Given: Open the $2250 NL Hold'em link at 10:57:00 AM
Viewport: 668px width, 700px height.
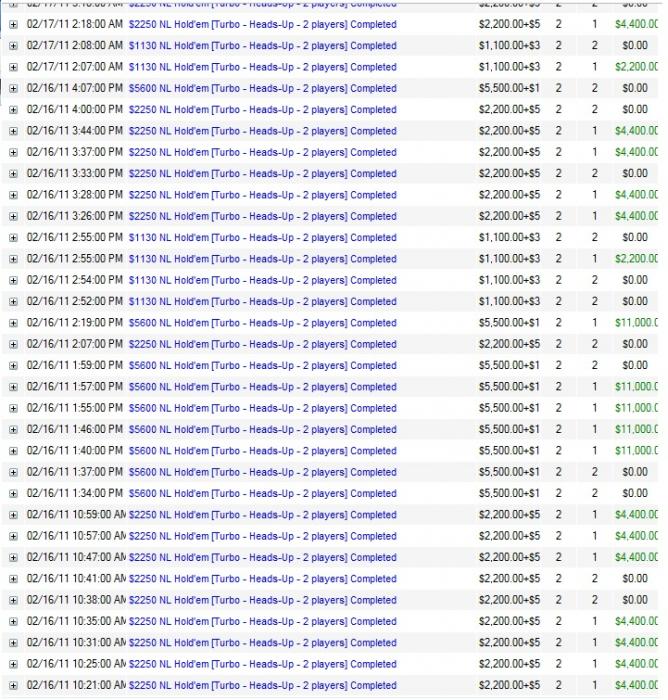Looking at the screenshot, I should tap(263, 536).
